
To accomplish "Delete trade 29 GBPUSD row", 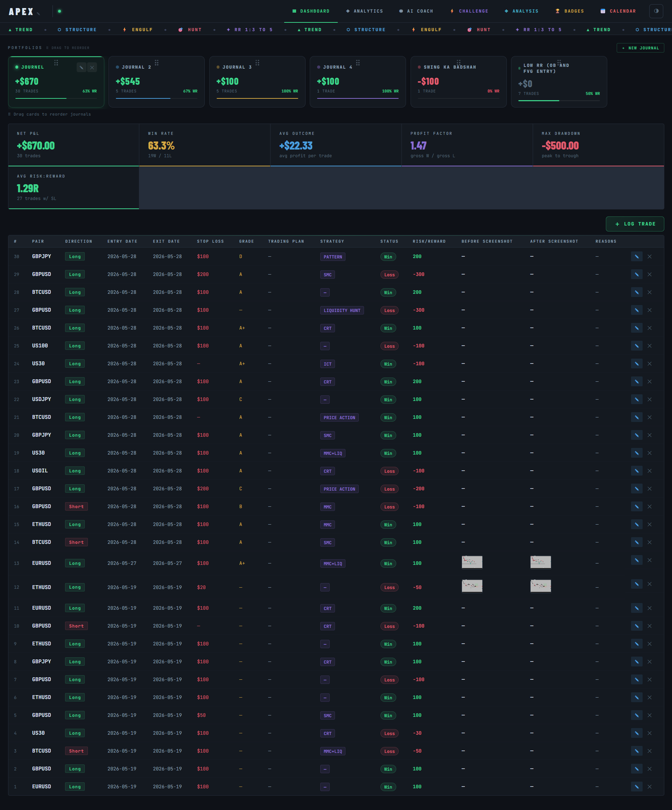I will point(650,274).
